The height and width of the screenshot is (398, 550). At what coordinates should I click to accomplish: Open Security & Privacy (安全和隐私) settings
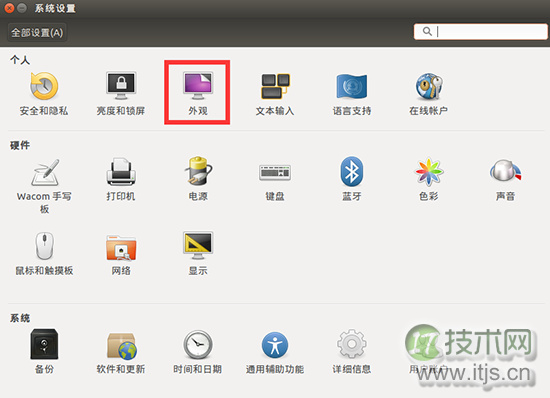pyautogui.click(x=44, y=93)
